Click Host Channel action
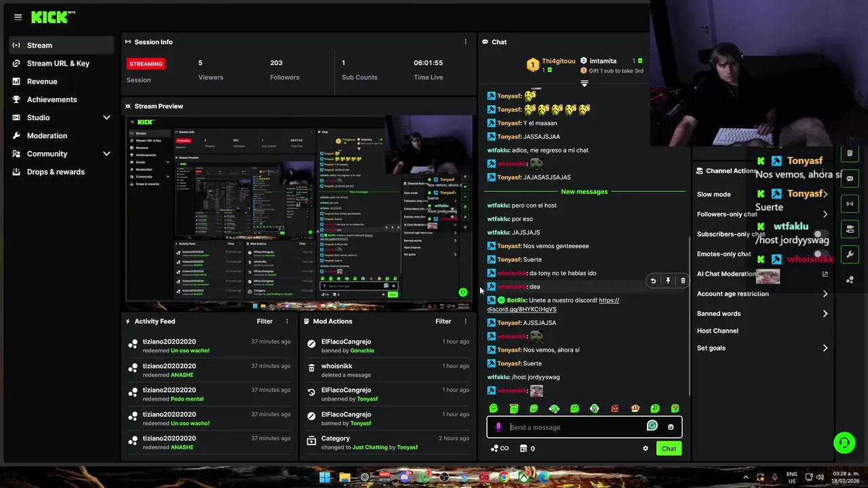This screenshot has height=488, width=868. click(717, 331)
